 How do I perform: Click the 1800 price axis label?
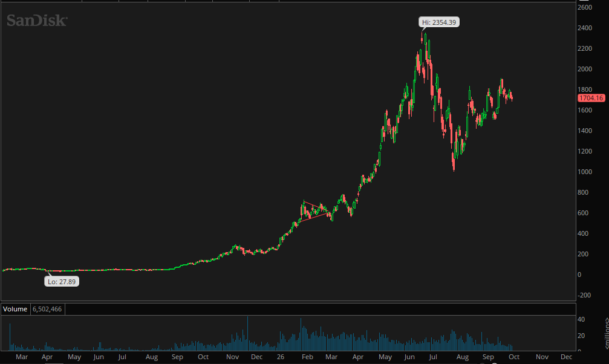(585, 89)
